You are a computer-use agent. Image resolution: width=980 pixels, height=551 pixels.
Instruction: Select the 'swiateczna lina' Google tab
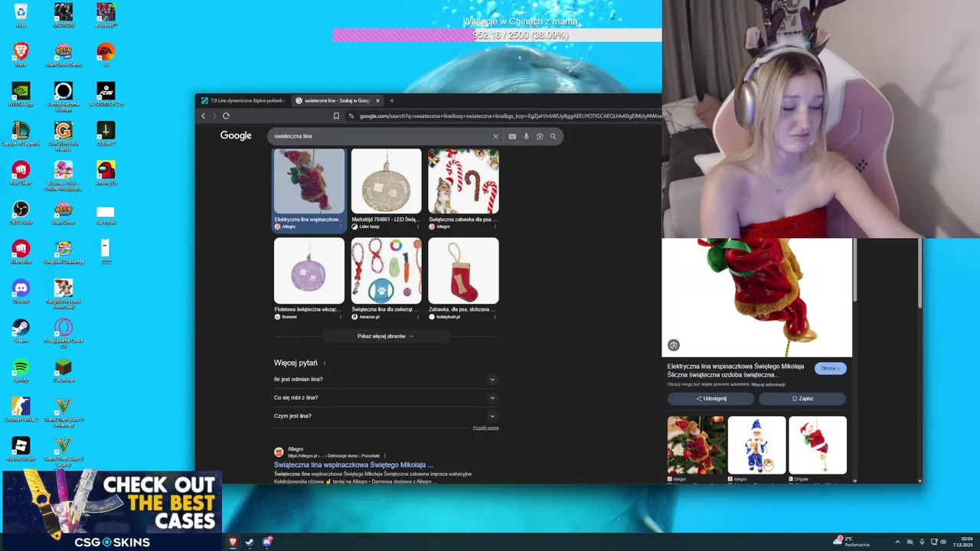point(332,100)
